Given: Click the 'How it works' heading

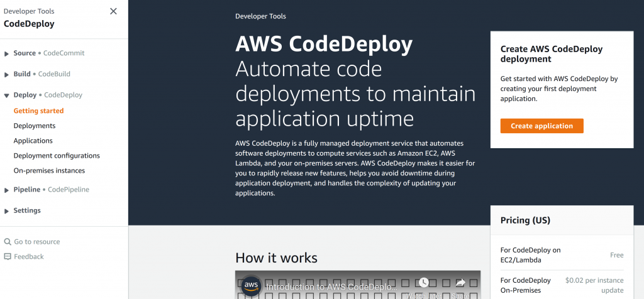Looking at the screenshot, I should (x=277, y=258).
